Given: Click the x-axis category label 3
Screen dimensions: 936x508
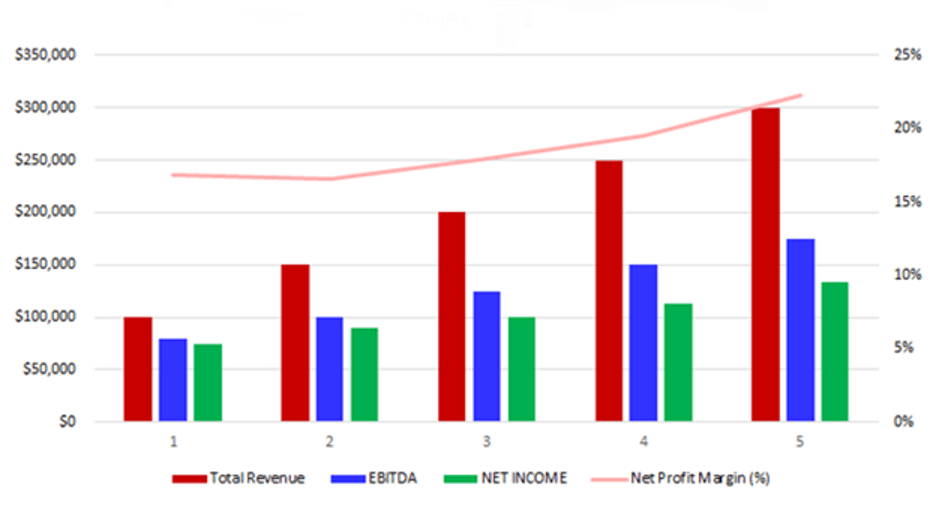Looking at the screenshot, I should 487,442.
